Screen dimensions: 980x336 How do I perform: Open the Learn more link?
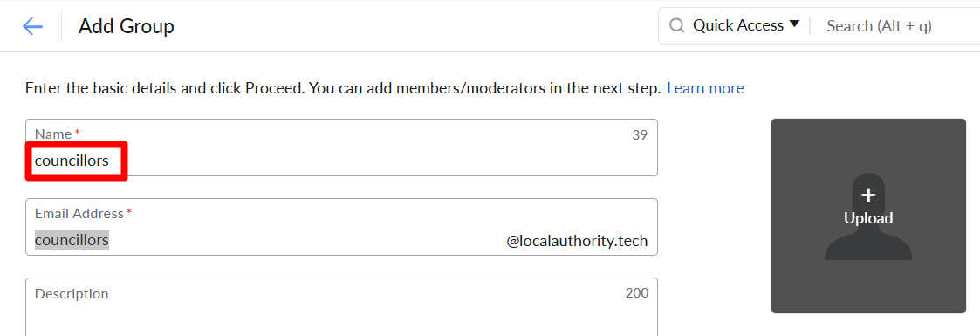click(x=705, y=89)
